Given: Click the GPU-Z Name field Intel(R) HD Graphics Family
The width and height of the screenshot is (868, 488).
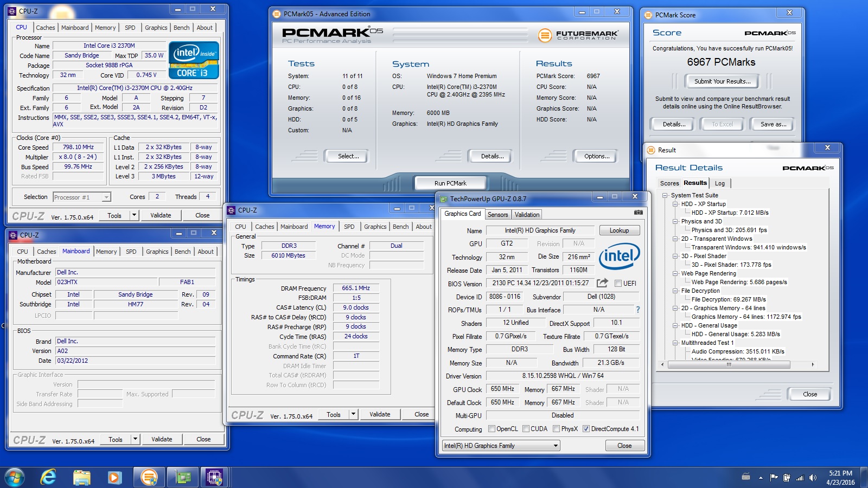Looking at the screenshot, I should tap(540, 230).
